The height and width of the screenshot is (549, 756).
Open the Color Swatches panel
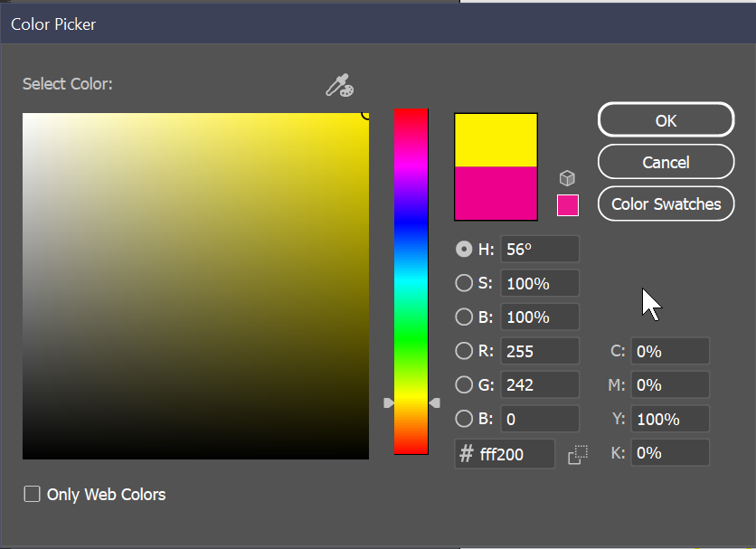[x=666, y=204]
